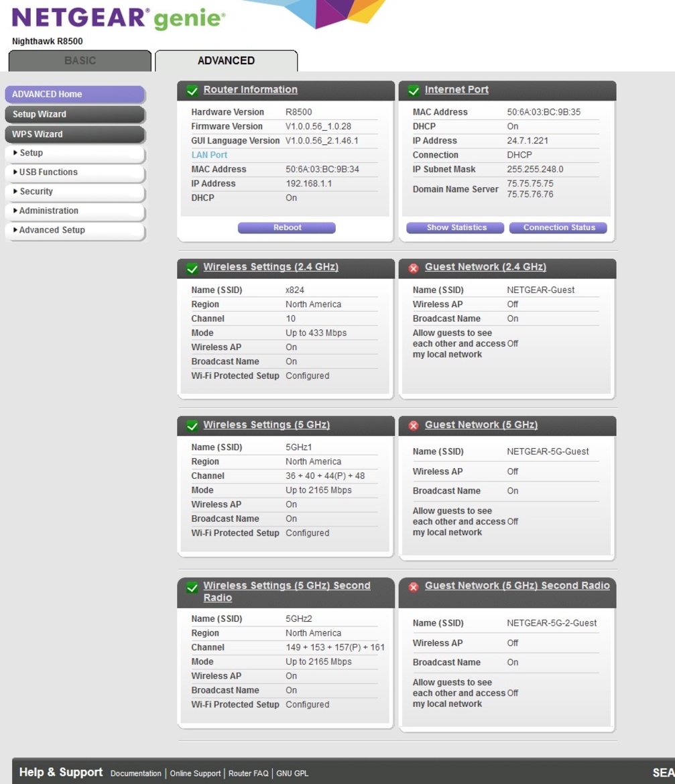This screenshot has width=675, height=784.
Task: Open Guest Network (5 GHz) Second Radio link
Action: (x=517, y=585)
